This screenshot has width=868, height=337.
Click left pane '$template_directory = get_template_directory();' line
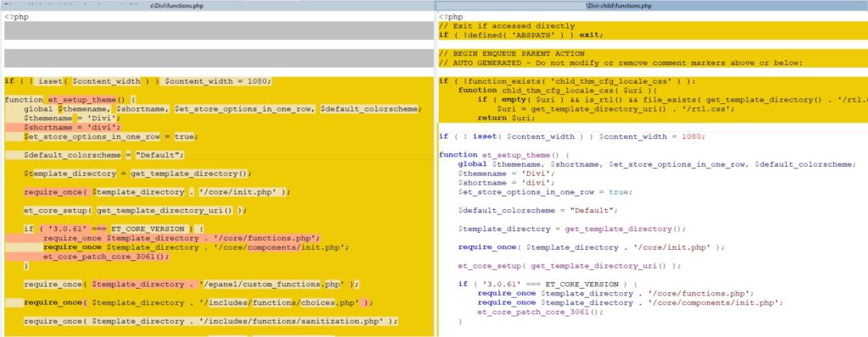coord(137,174)
